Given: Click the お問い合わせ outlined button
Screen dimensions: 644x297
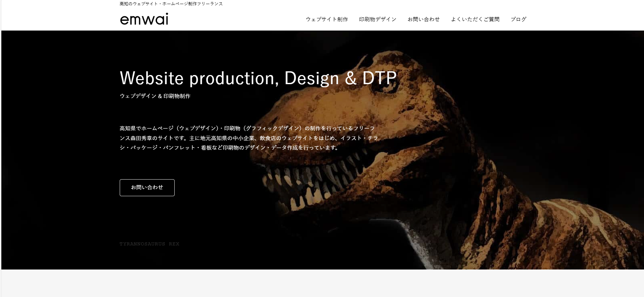Looking at the screenshot, I should tap(147, 188).
